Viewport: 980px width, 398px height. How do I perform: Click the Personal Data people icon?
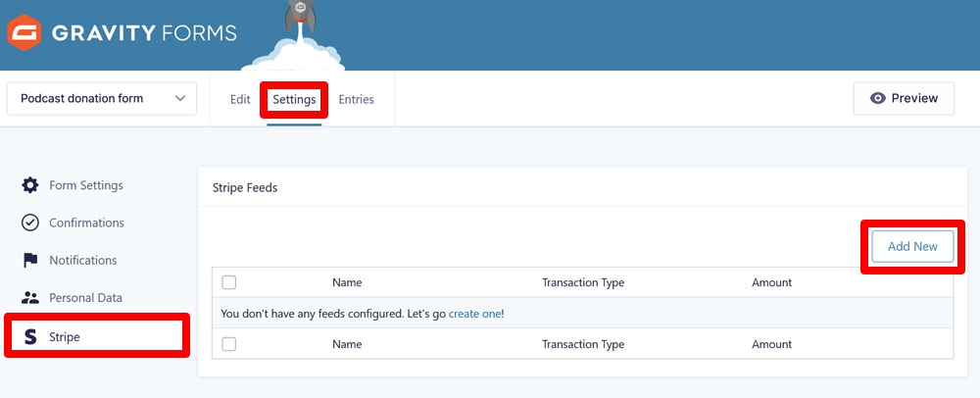30,298
